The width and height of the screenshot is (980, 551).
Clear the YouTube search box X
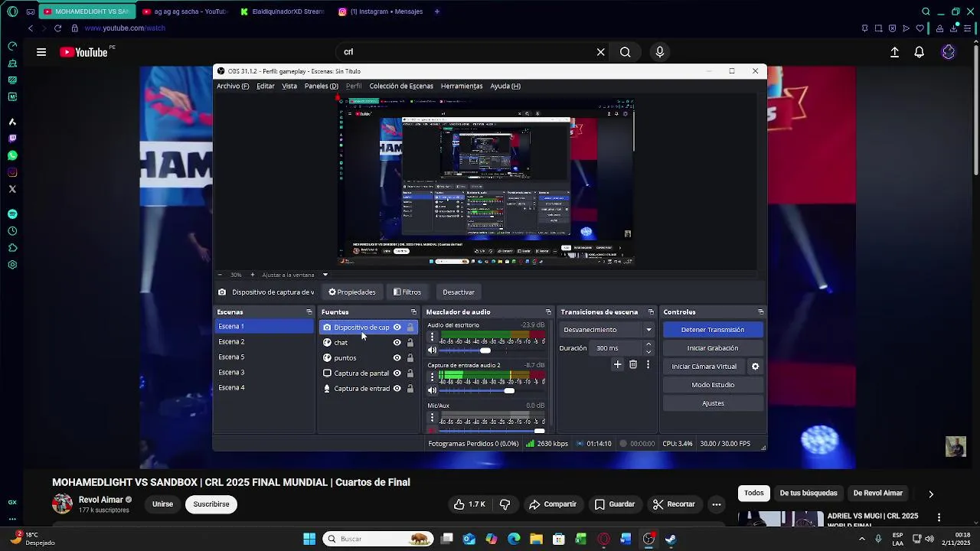click(x=601, y=52)
